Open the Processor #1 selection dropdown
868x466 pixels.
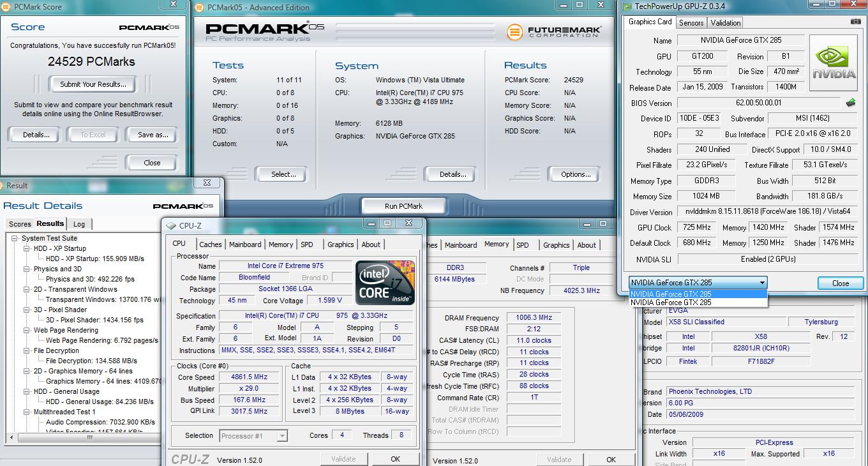282,435
